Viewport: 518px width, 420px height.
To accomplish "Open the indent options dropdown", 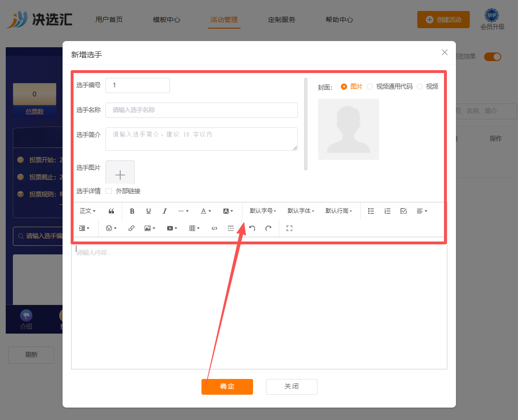I will [84, 228].
